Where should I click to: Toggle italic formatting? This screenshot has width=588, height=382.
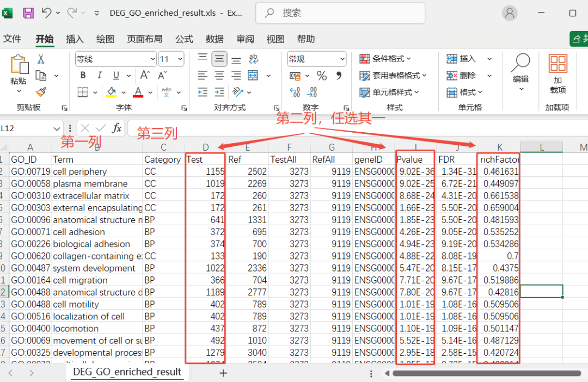click(99, 76)
